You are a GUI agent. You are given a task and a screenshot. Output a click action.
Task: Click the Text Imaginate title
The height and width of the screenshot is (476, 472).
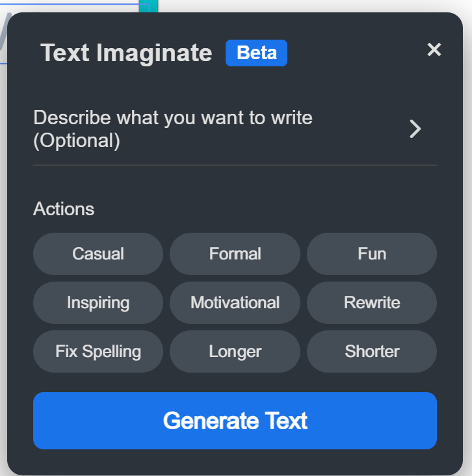126,53
